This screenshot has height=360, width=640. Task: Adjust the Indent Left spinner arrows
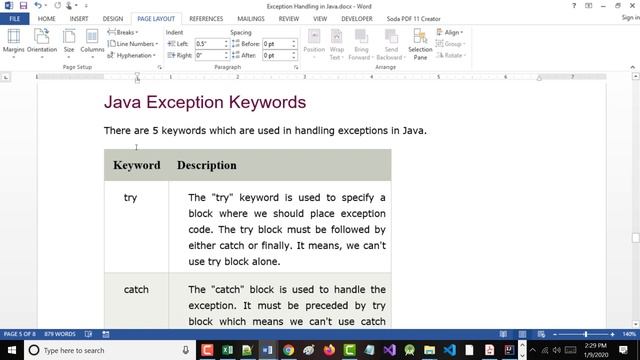[x=226, y=44]
